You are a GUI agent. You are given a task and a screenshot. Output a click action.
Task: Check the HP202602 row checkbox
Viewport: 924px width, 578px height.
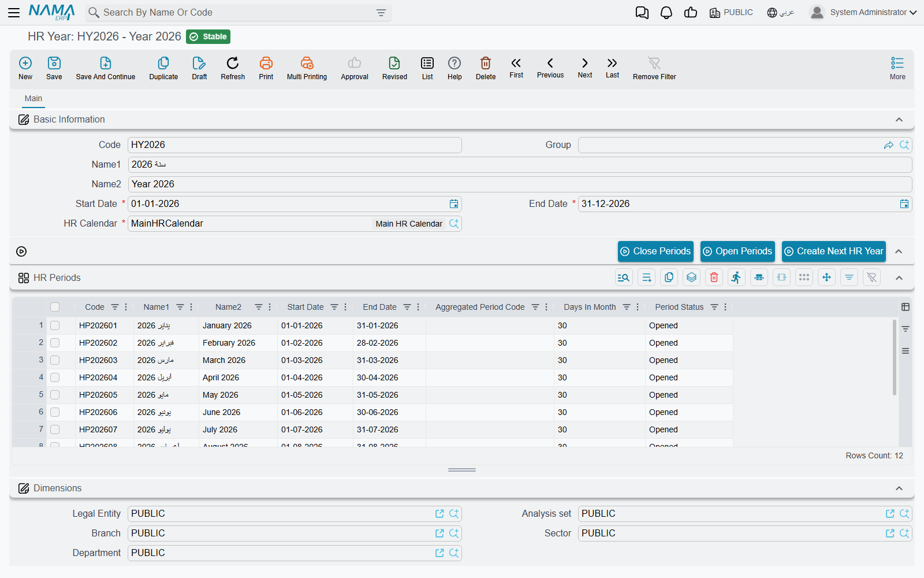click(55, 343)
